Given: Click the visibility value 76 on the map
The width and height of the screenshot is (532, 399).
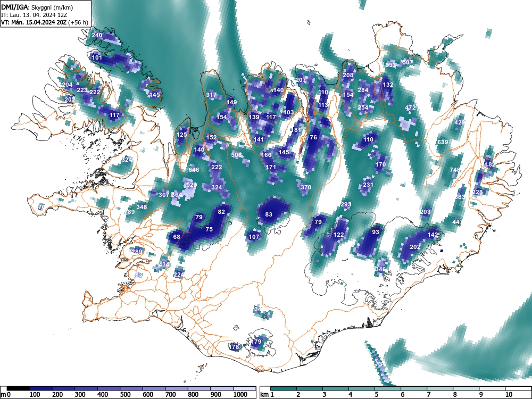Looking at the screenshot, I should 313,137.
